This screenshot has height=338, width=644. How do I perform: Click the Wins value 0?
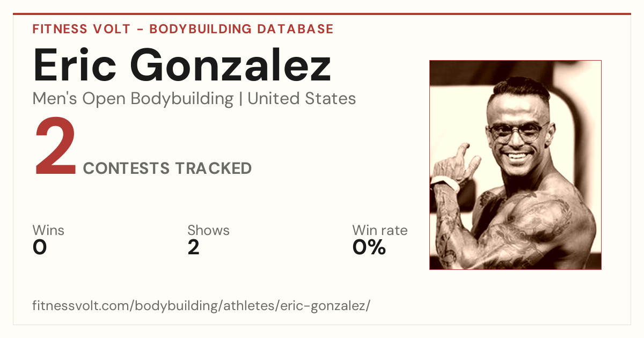(40, 247)
